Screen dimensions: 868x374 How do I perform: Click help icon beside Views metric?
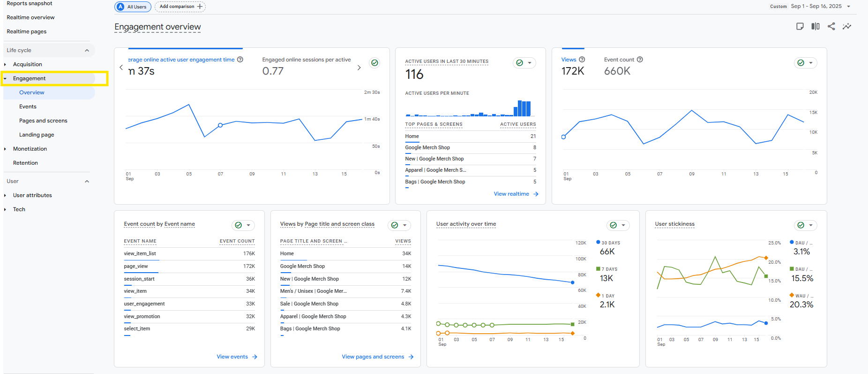[x=582, y=60]
